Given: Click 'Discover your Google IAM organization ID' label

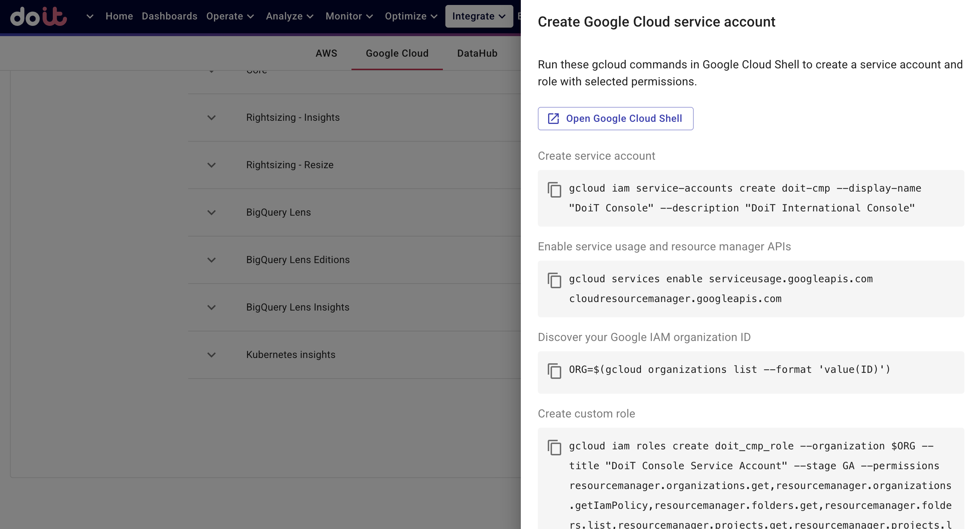Looking at the screenshot, I should coord(644,337).
